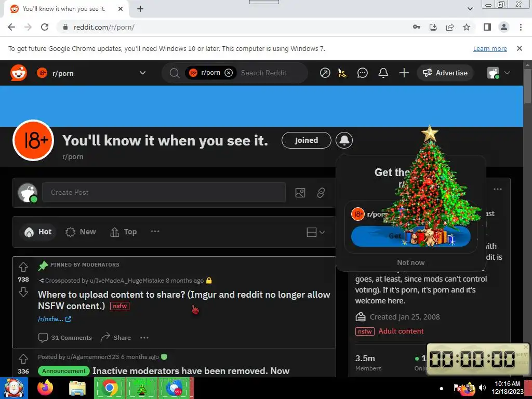Viewport: 532px width, 399px height.
Task: Click the user avatar beside Create Post
Action: (x=28, y=193)
